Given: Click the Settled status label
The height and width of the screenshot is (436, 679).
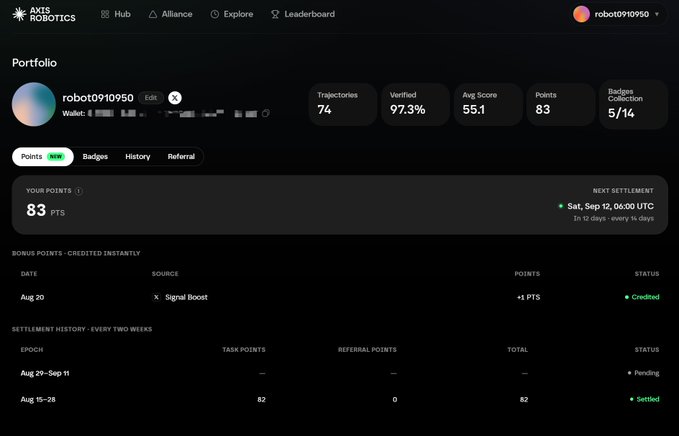Looking at the screenshot, I should click(644, 399).
